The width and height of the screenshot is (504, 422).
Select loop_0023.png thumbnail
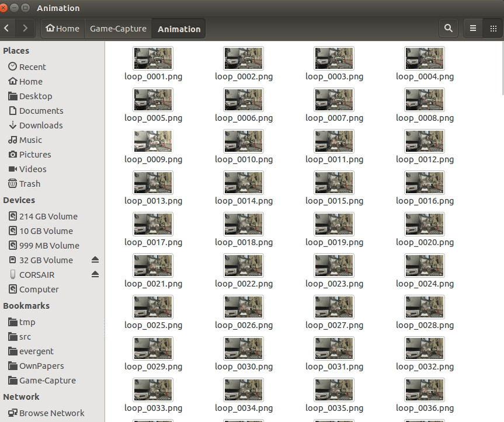pyautogui.click(x=334, y=266)
